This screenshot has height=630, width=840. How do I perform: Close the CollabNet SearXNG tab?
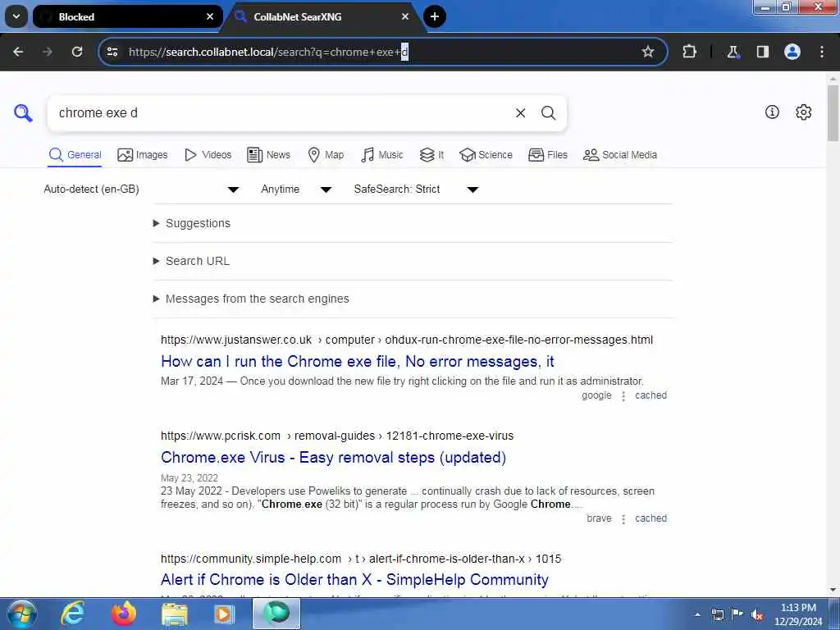[x=405, y=16]
